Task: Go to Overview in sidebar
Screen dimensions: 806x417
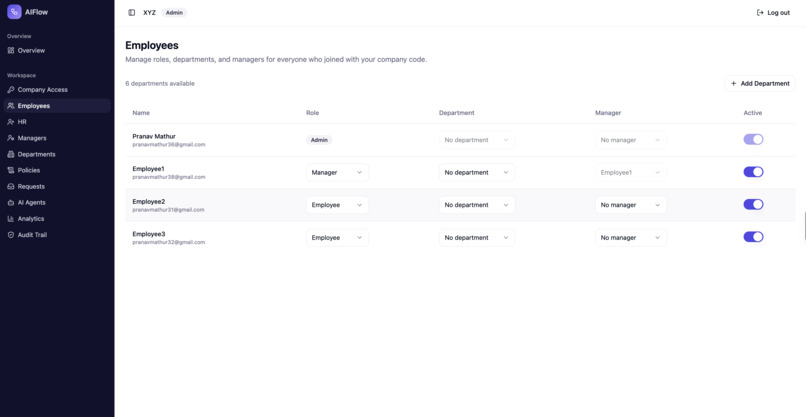Action: (57, 50)
